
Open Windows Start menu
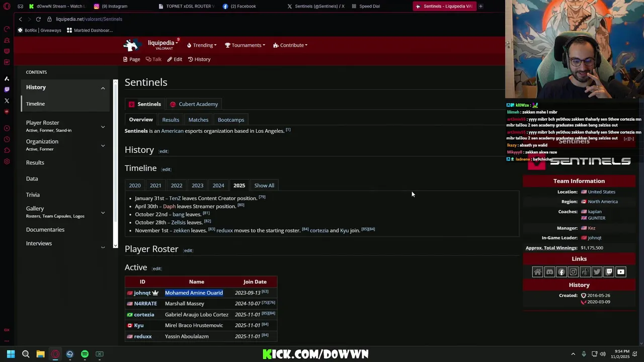(11, 354)
